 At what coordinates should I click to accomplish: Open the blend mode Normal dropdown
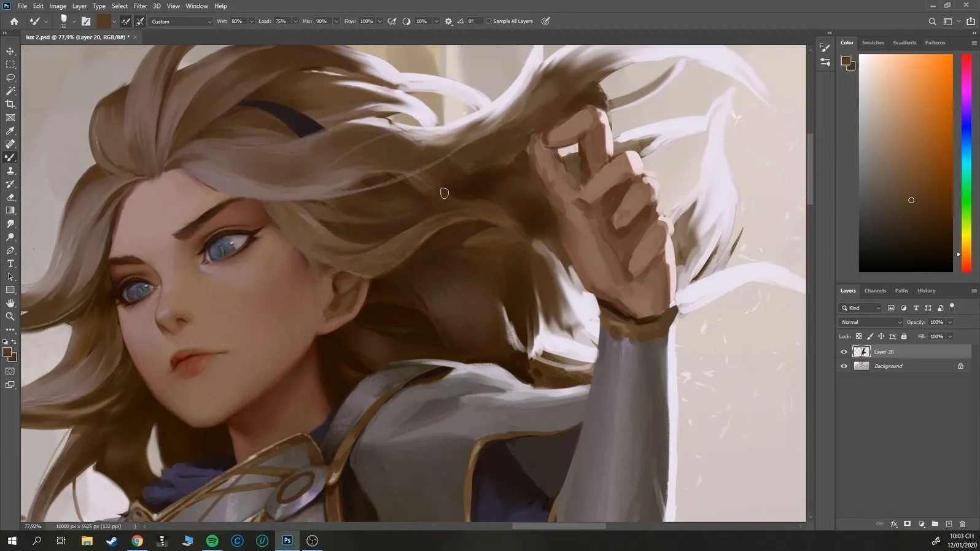point(871,322)
